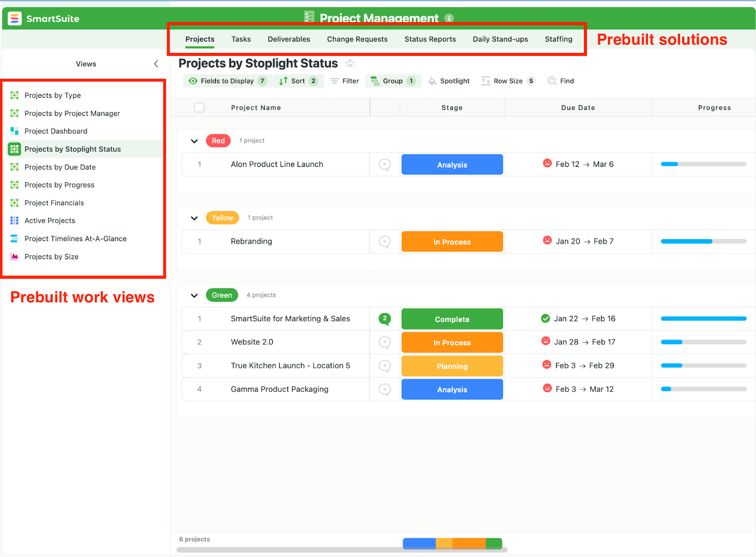756x557 pixels.
Task: Open Projects by Type view icon
Action: tap(15, 95)
